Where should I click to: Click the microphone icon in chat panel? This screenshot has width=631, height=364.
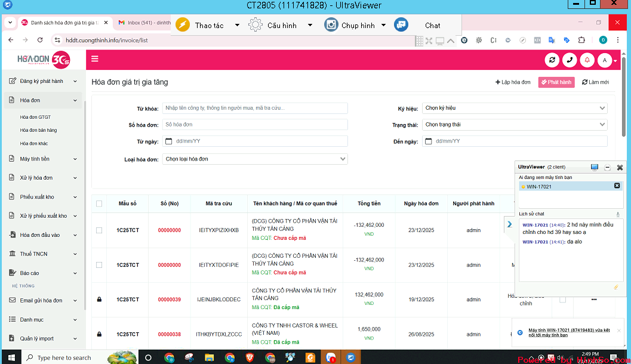[x=618, y=214]
